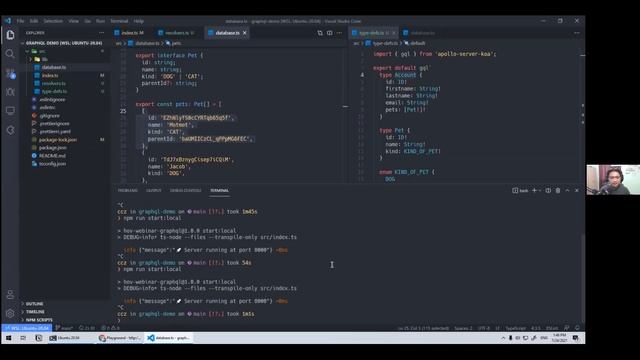Open terminal launch profile dropdown arrow
This screenshot has width=640, height=360.
tap(540, 191)
